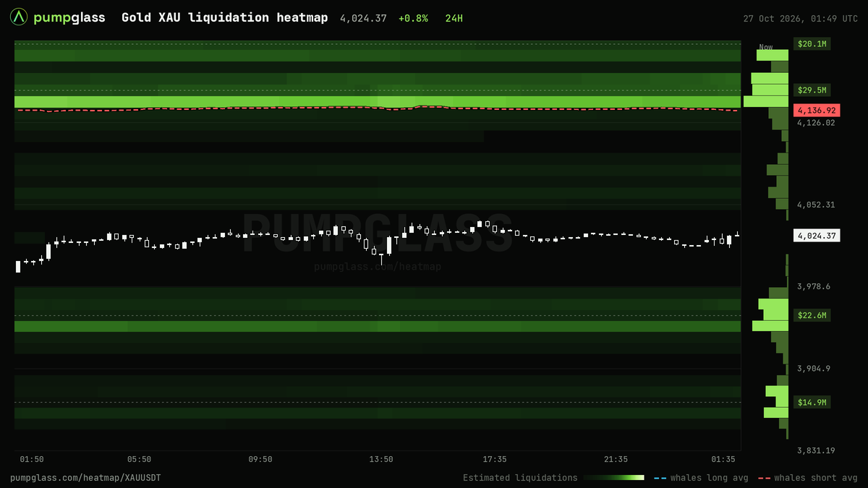Click the 01:50 time axis label
The image size is (868, 488).
click(x=32, y=459)
